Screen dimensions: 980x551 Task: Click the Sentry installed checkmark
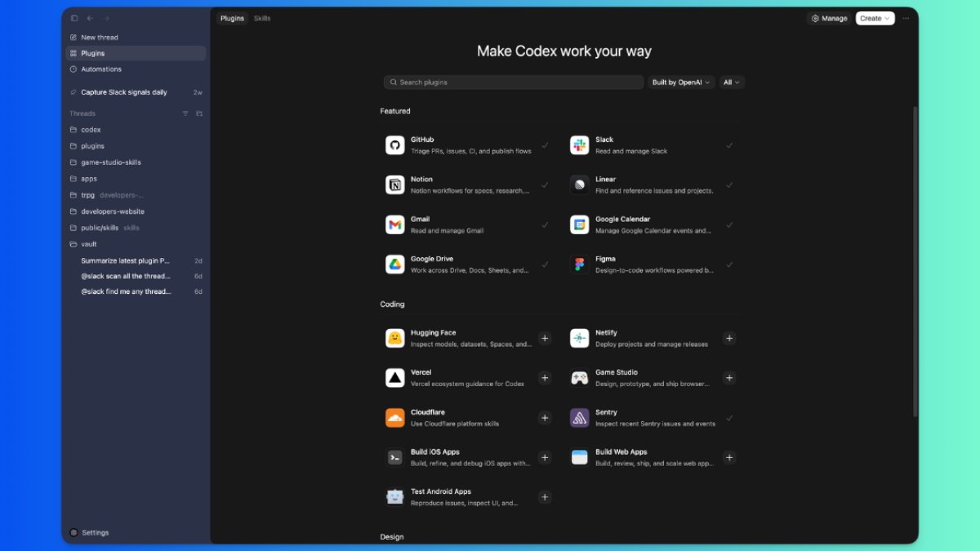point(729,418)
